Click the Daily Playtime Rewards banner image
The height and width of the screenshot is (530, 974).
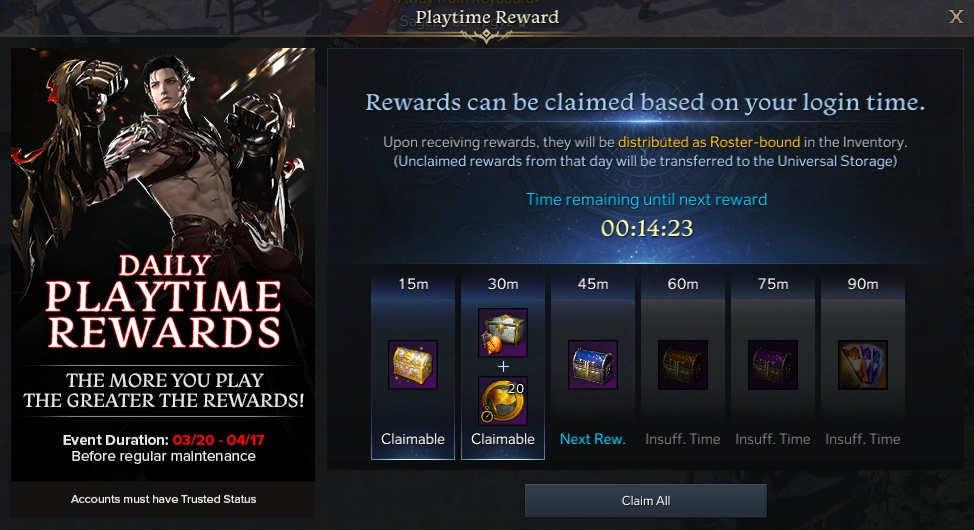[163, 265]
